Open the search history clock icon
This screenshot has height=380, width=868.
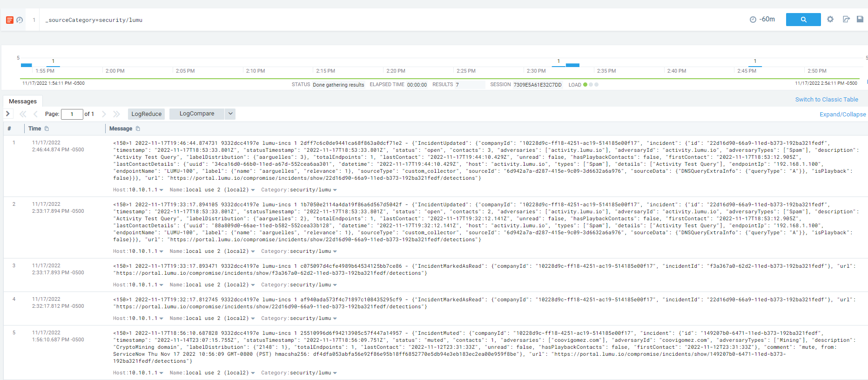tap(20, 20)
